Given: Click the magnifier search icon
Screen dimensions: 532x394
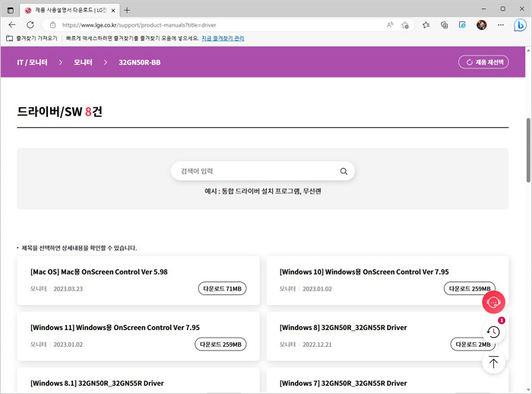Looking at the screenshot, I should click(x=344, y=171).
